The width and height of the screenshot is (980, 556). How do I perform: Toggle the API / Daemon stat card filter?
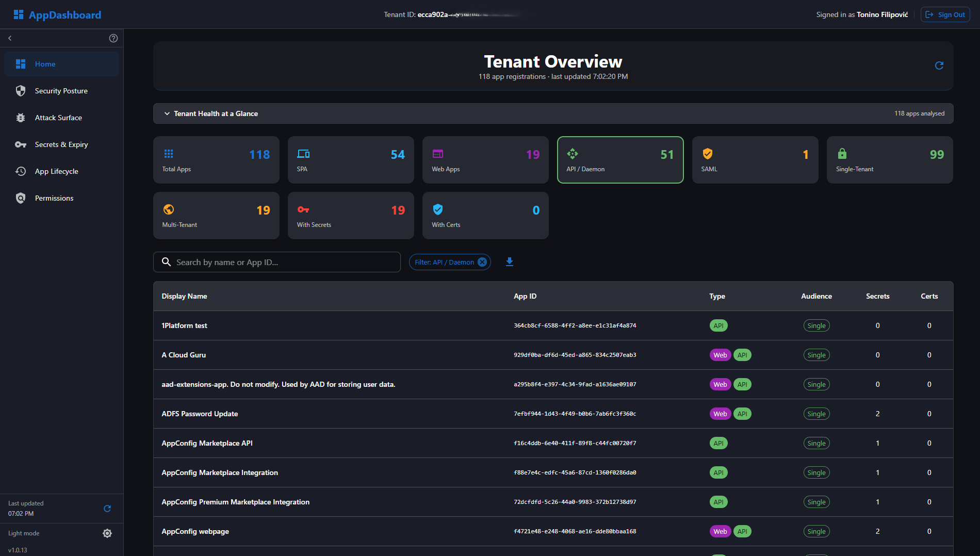click(x=620, y=160)
